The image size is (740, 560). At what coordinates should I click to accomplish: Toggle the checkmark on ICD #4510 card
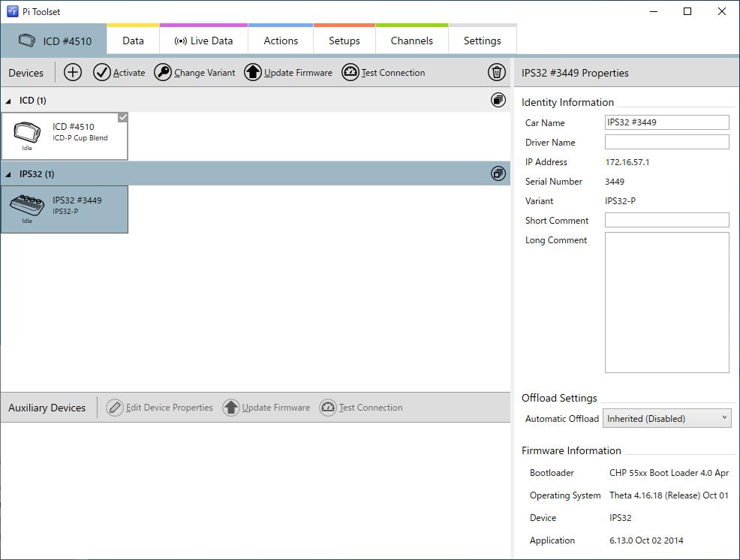(x=122, y=117)
